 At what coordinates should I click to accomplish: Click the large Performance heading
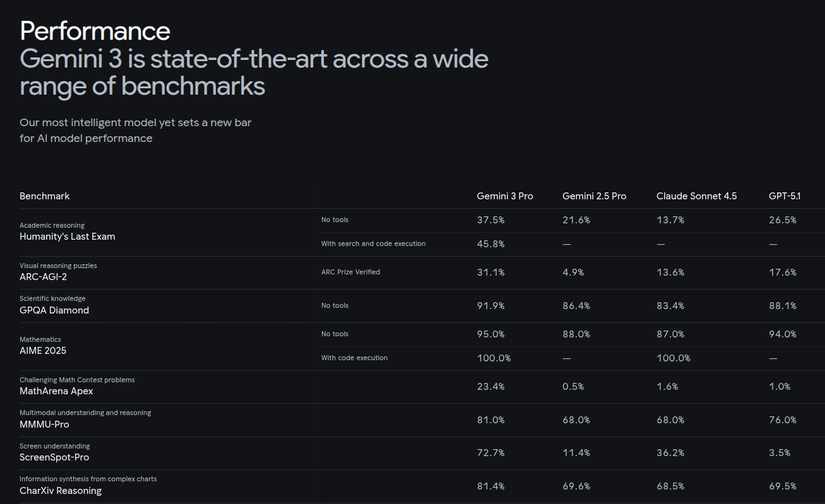95,31
